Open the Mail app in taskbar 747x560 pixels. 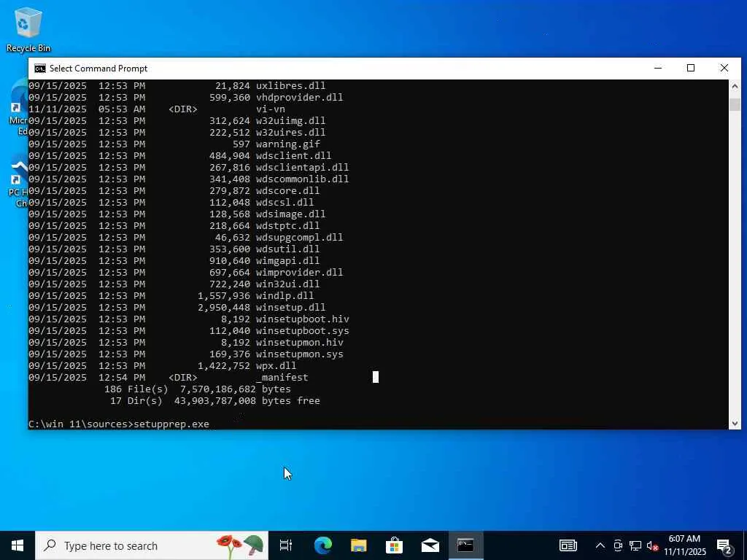tap(430, 545)
